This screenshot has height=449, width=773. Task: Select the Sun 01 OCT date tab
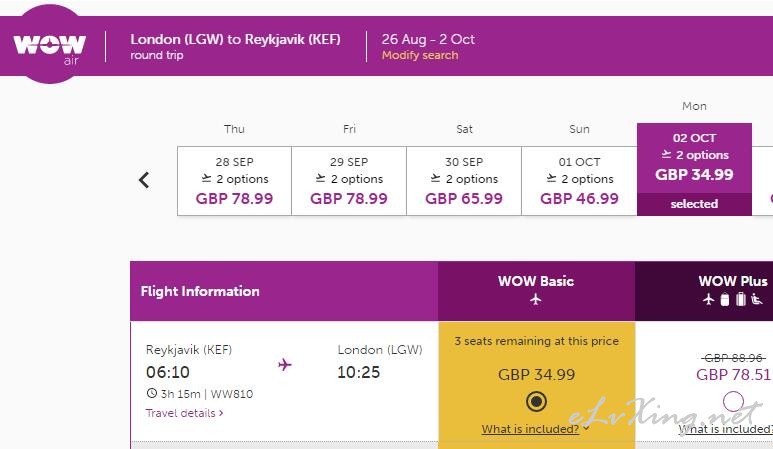click(579, 181)
